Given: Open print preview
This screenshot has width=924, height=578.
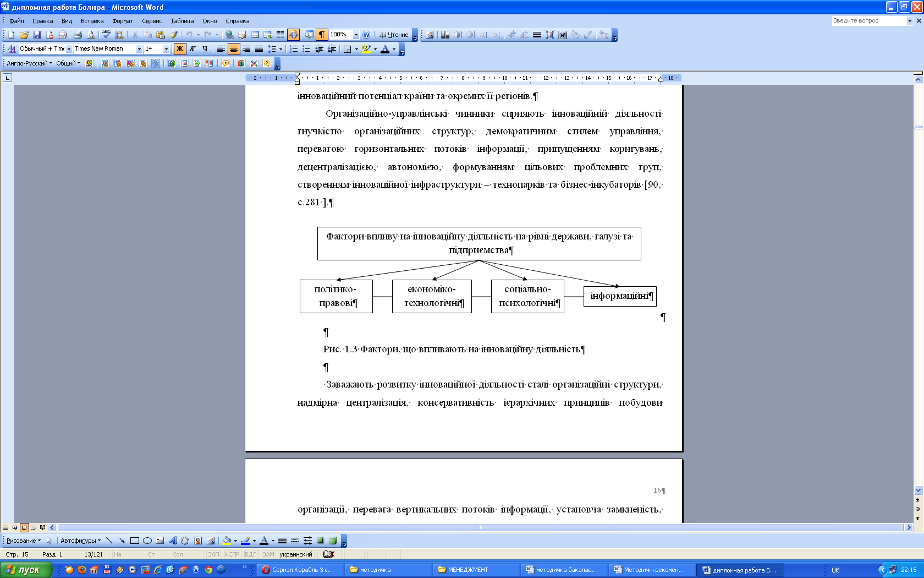Looking at the screenshot, I should (x=91, y=35).
